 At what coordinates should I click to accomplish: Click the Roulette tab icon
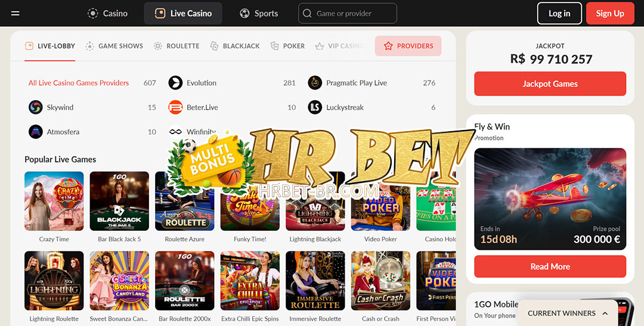point(157,46)
